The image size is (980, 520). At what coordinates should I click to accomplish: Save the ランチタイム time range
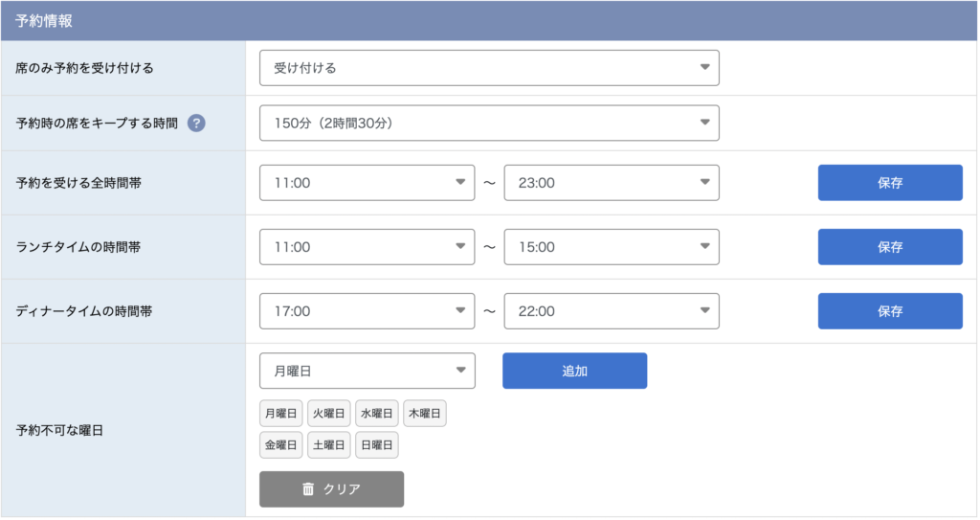(890, 247)
